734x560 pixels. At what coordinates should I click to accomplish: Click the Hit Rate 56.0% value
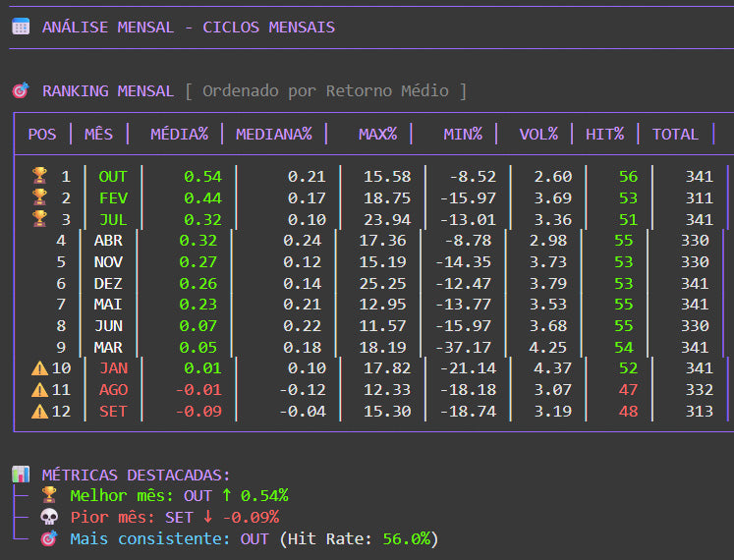406,539
